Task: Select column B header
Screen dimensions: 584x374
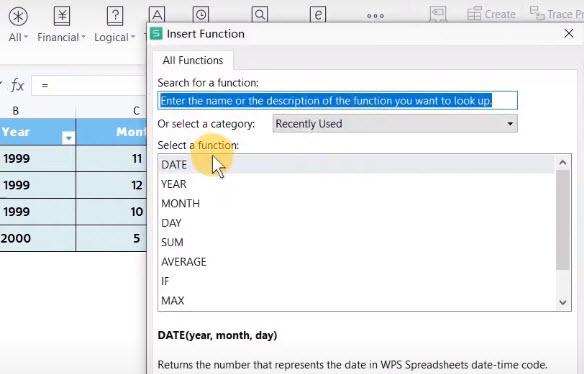Action: [37, 111]
